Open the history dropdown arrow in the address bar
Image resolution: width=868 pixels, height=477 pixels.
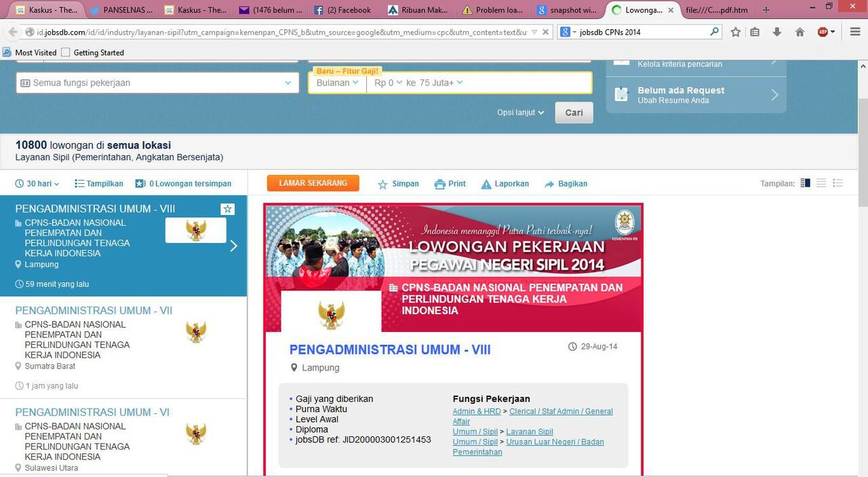[x=534, y=32]
